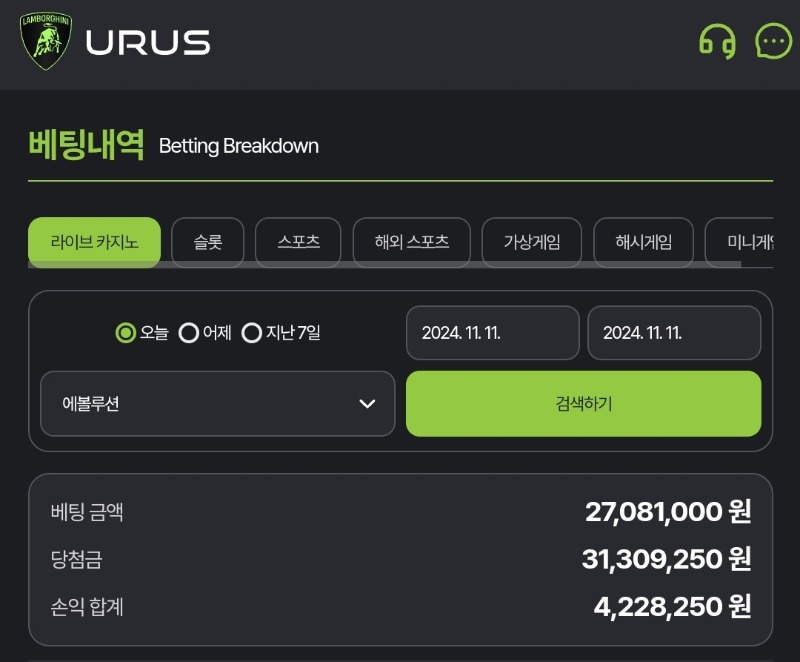Click the URUS brand wordmark
800x662 pixels.
(148, 42)
